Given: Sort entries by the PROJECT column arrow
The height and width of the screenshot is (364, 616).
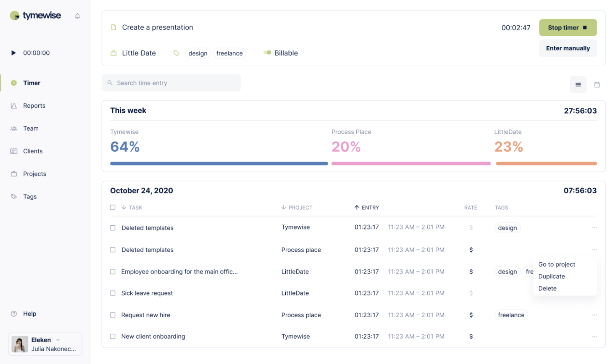Looking at the screenshot, I should point(283,208).
